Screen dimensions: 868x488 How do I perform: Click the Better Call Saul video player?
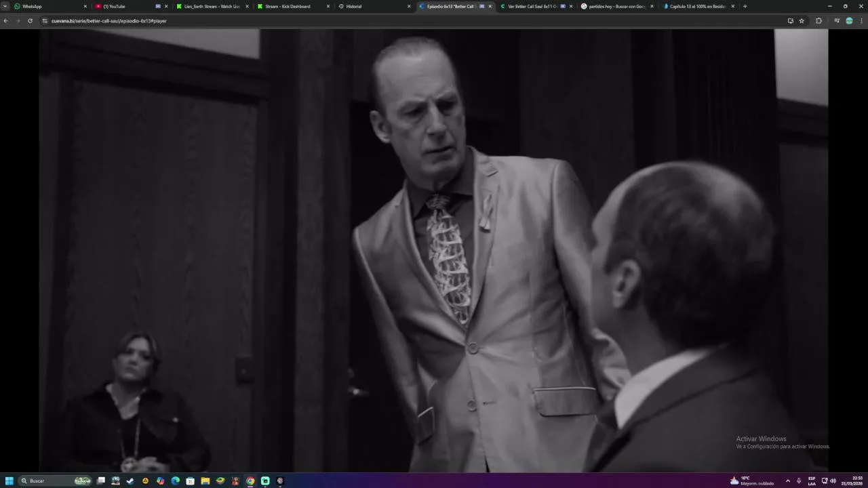433,250
